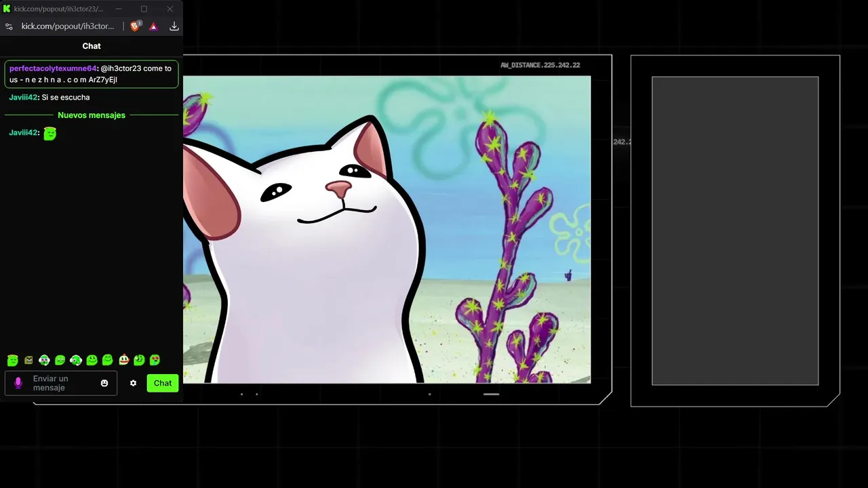Click the Kick favicon in the title bar

pyautogui.click(x=7, y=9)
